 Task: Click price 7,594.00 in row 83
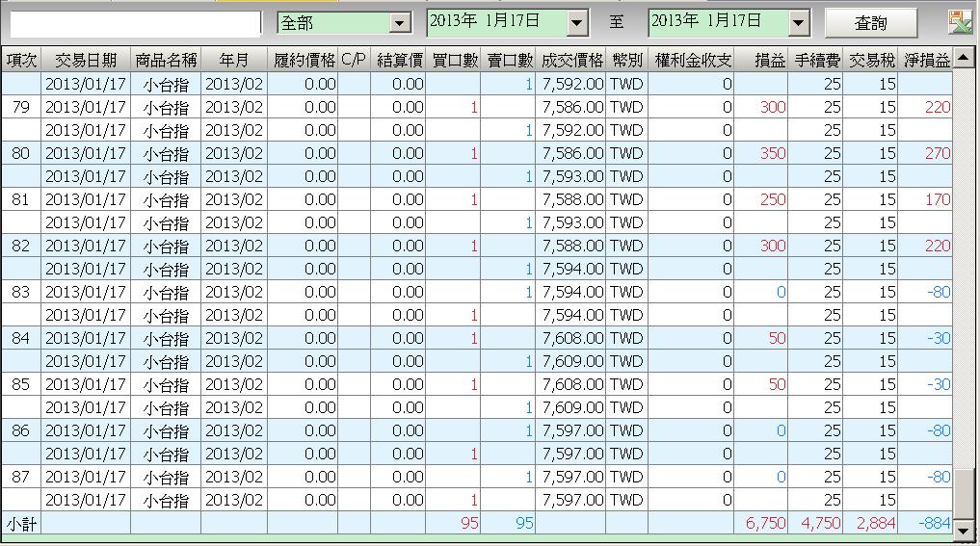click(x=572, y=292)
